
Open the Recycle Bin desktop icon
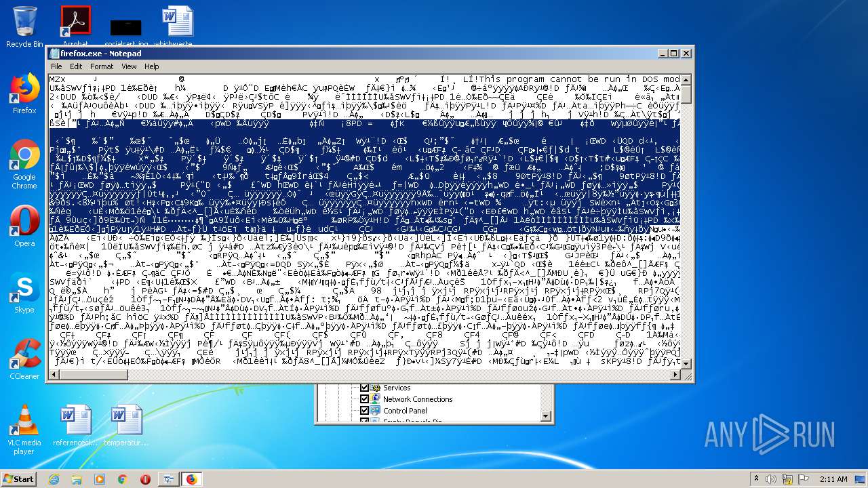pyautogui.click(x=24, y=26)
